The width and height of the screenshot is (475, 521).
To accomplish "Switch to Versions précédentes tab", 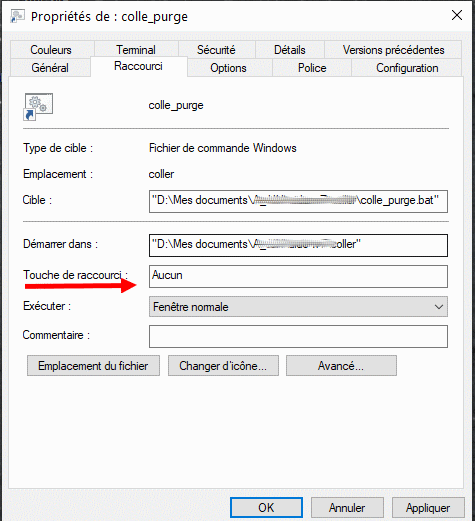I will click(393, 50).
